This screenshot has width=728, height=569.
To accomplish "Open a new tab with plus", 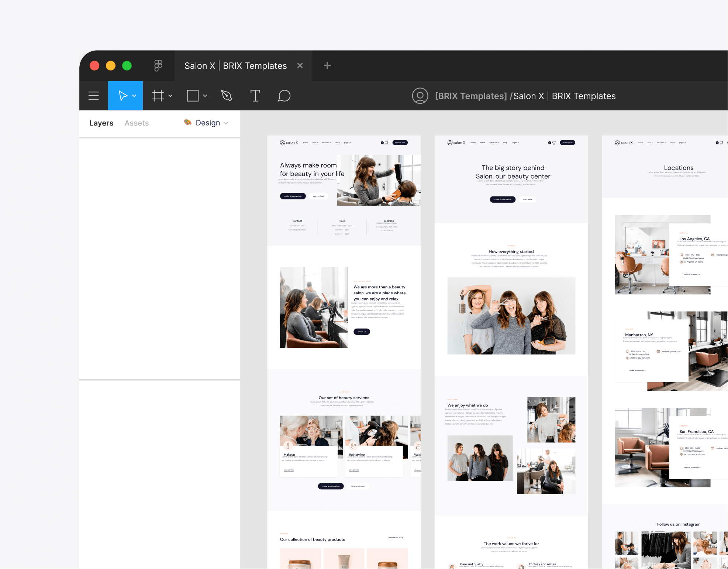I will pyautogui.click(x=327, y=66).
